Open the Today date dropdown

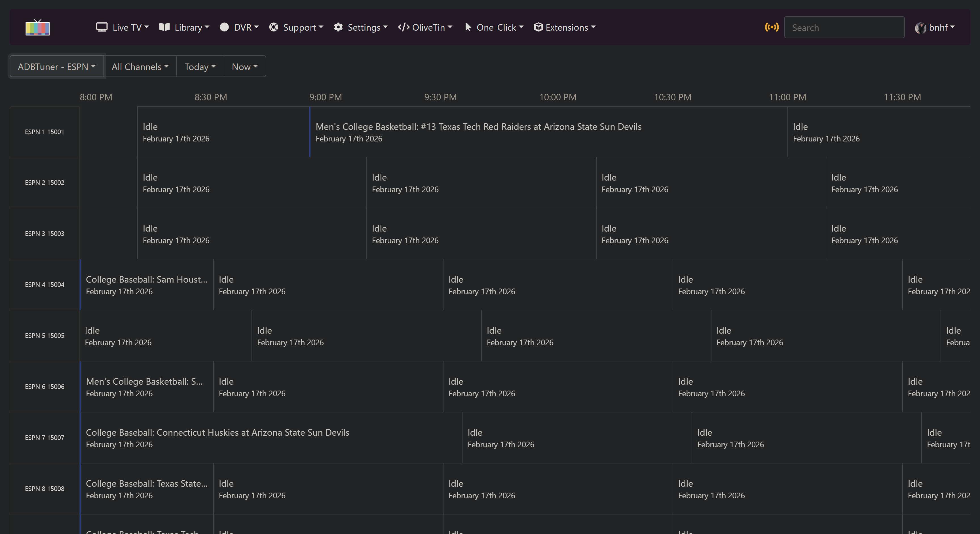pos(200,67)
